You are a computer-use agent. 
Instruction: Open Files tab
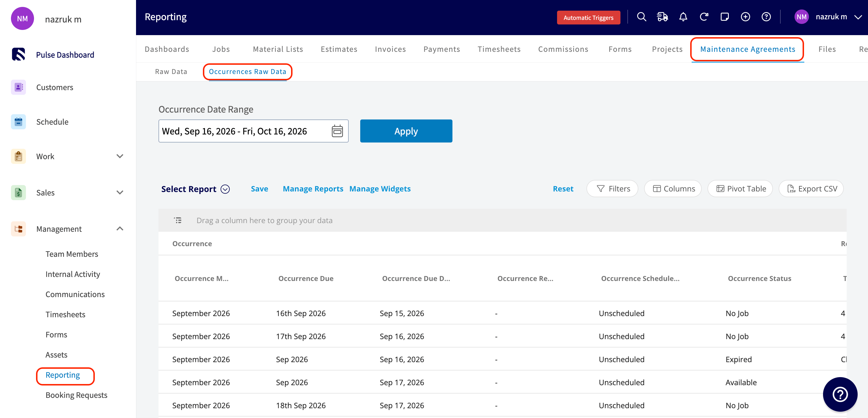pyautogui.click(x=827, y=49)
